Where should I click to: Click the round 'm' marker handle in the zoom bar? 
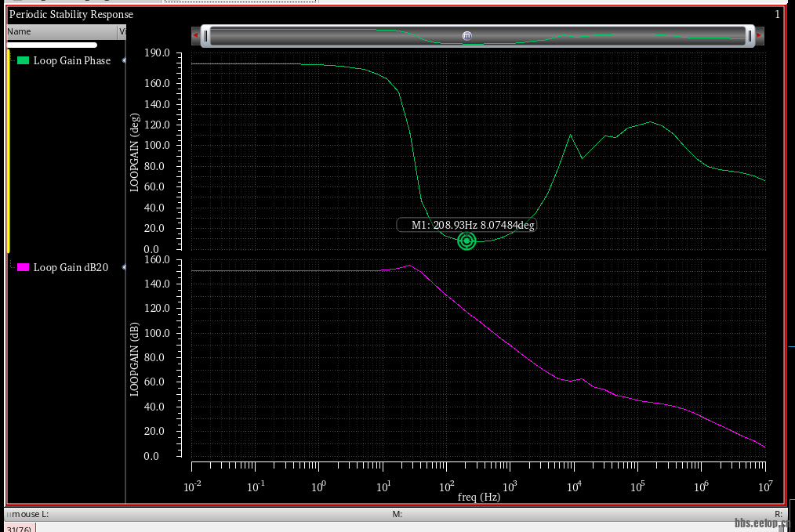pos(467,35)
